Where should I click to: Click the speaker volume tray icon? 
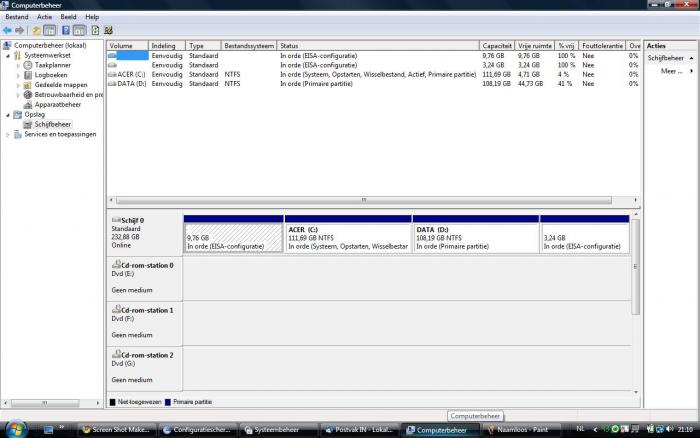click(x=670, y=430)
